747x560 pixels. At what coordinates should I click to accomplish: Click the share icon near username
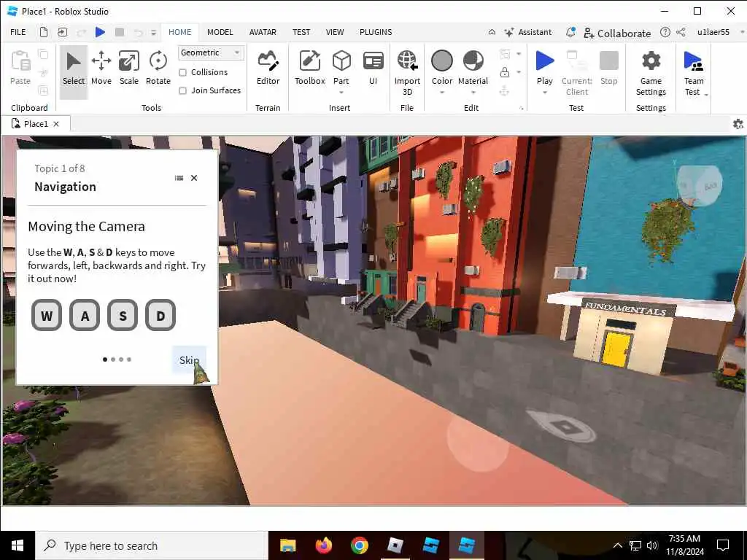point(681,32)
